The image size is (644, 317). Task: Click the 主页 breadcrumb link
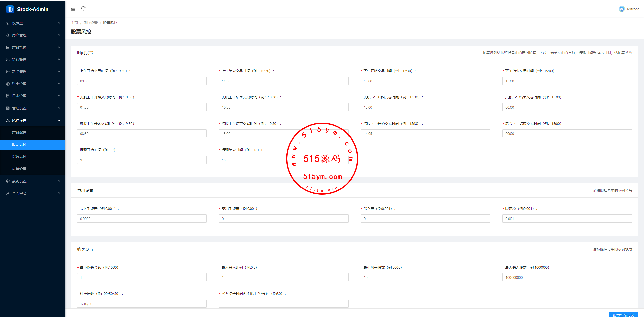(x=74, y=23)
